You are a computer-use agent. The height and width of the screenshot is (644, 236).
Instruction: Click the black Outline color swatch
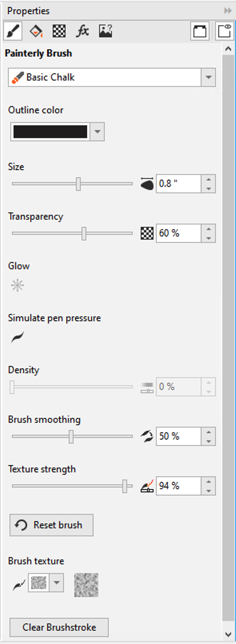click(50, 132)
